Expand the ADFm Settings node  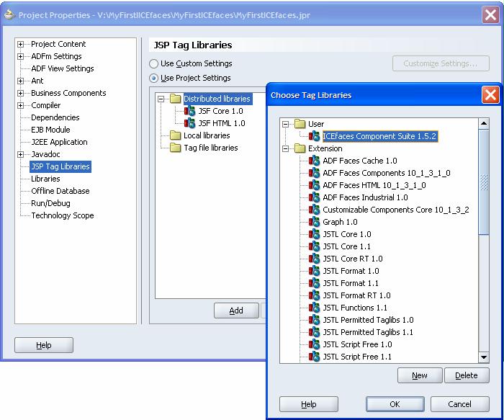click(x=21, y=56)
